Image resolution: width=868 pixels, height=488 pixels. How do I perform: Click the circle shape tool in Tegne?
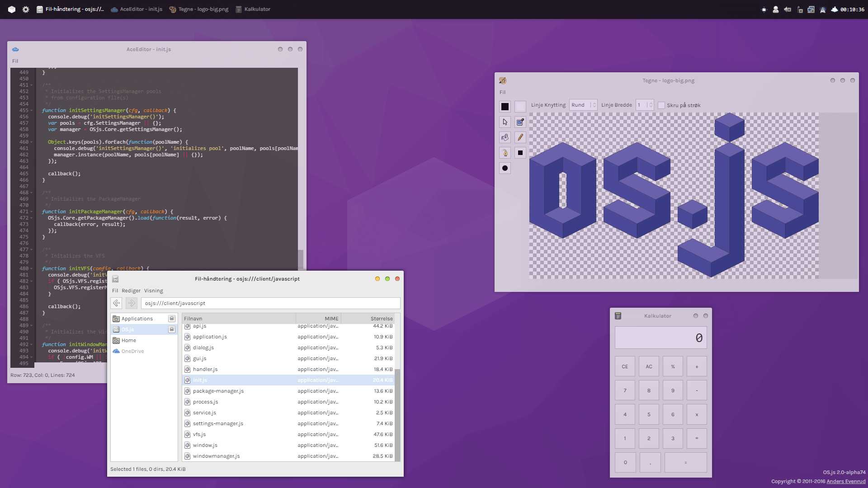505,168
